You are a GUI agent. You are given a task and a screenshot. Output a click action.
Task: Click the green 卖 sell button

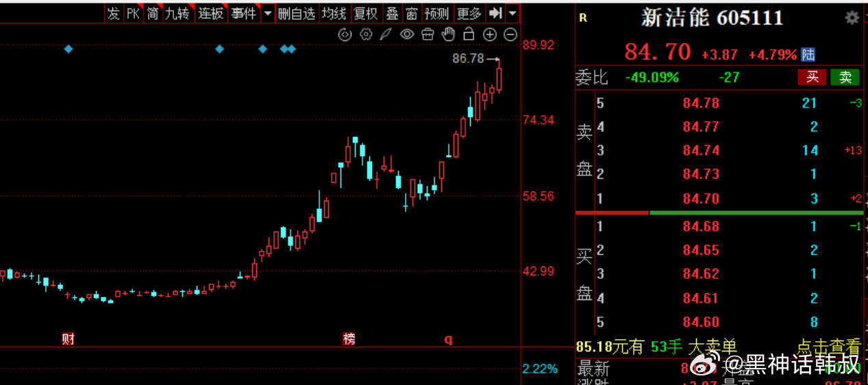(845, 77)
